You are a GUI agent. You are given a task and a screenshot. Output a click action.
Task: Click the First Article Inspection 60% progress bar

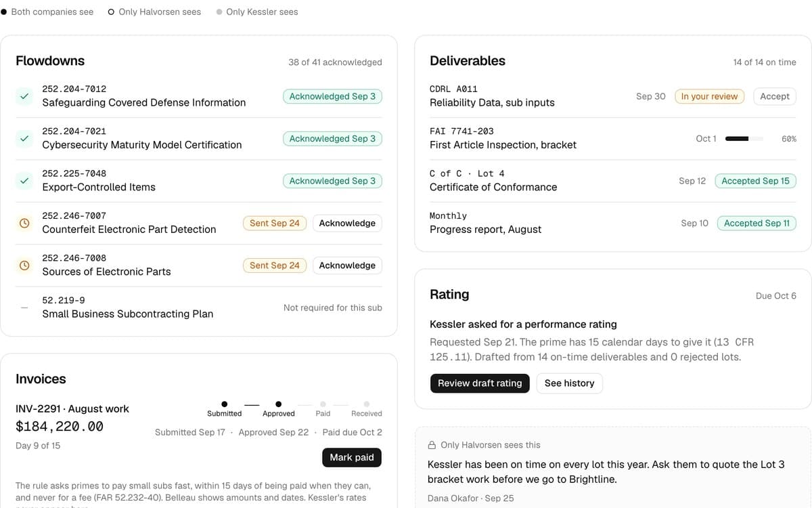(744, 139)
